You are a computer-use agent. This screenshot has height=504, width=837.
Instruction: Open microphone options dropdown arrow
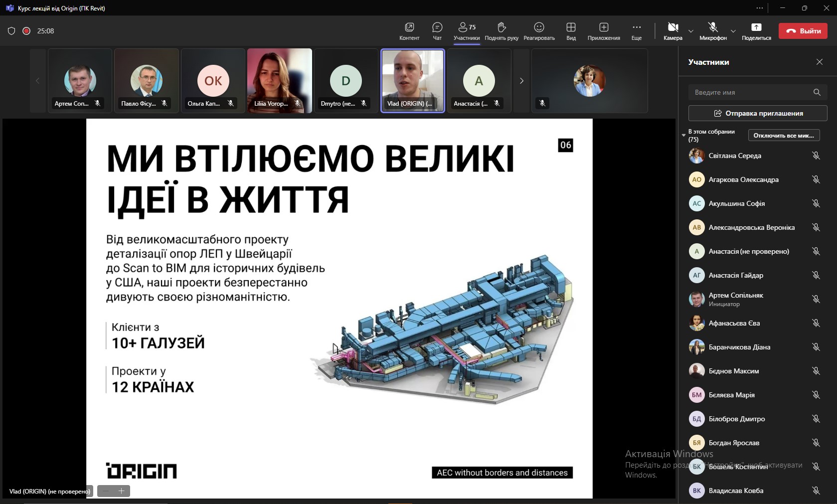click(x=733, y=31)
